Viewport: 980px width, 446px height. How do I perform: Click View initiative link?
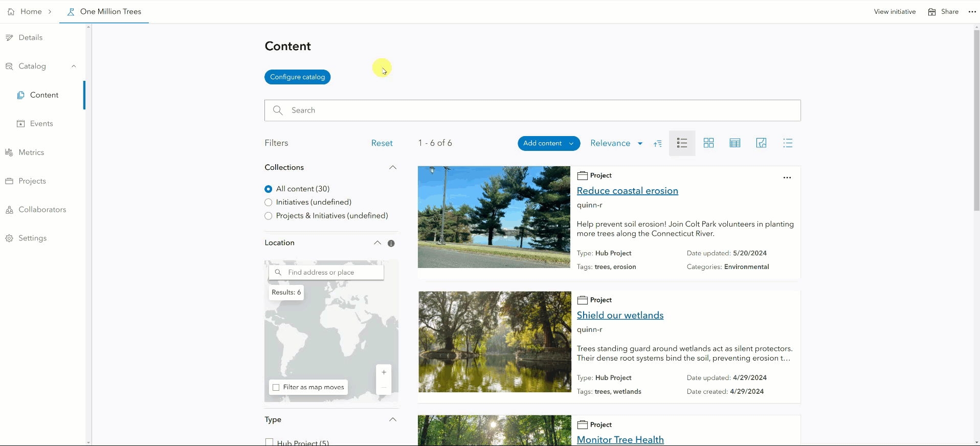click(895, 12)
